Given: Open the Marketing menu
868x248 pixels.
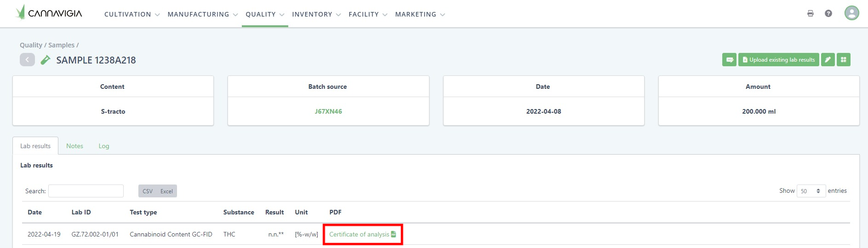Looking at the screenshot, I should point(420,14).
